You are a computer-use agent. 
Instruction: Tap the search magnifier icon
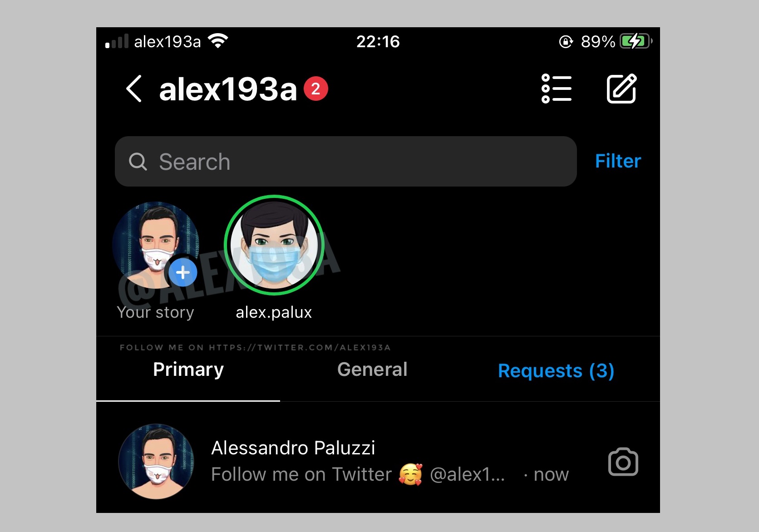click(x=138, y=162)
